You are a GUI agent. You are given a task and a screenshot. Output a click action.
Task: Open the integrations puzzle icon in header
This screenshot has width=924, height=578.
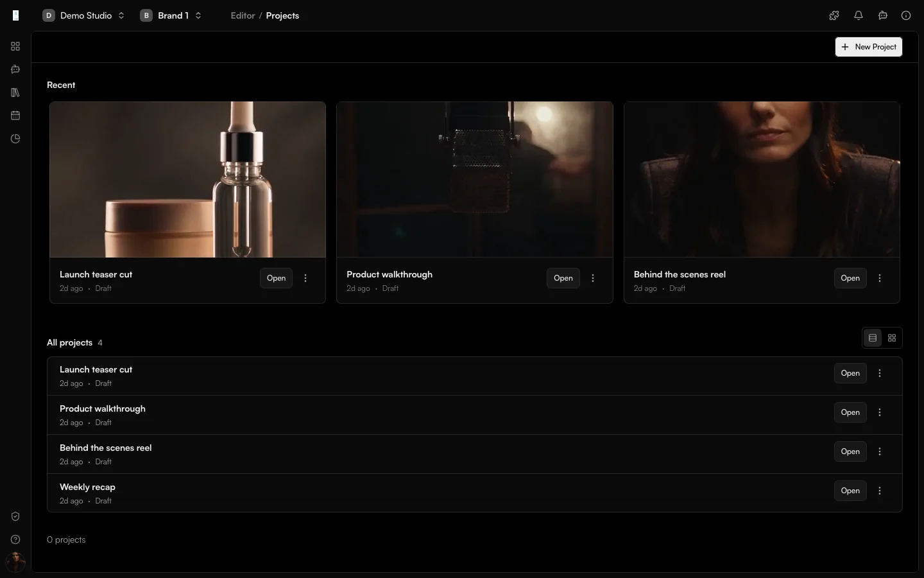point(834,15)
